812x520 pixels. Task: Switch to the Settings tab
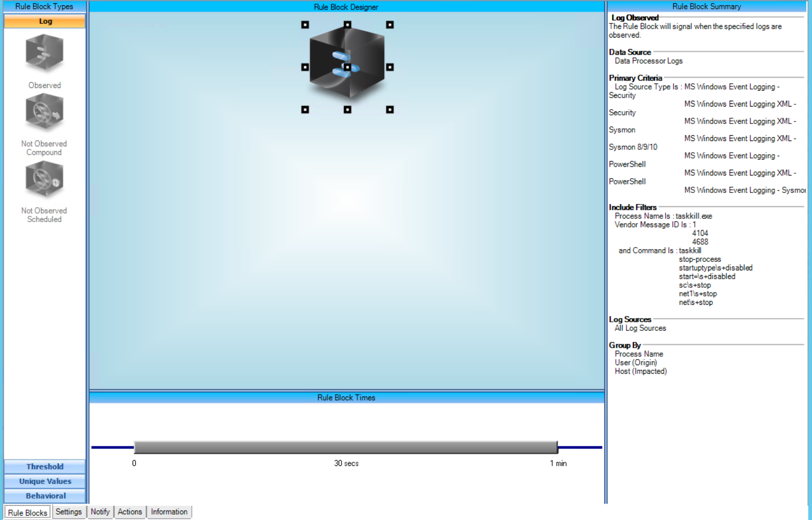click(68, 512)
